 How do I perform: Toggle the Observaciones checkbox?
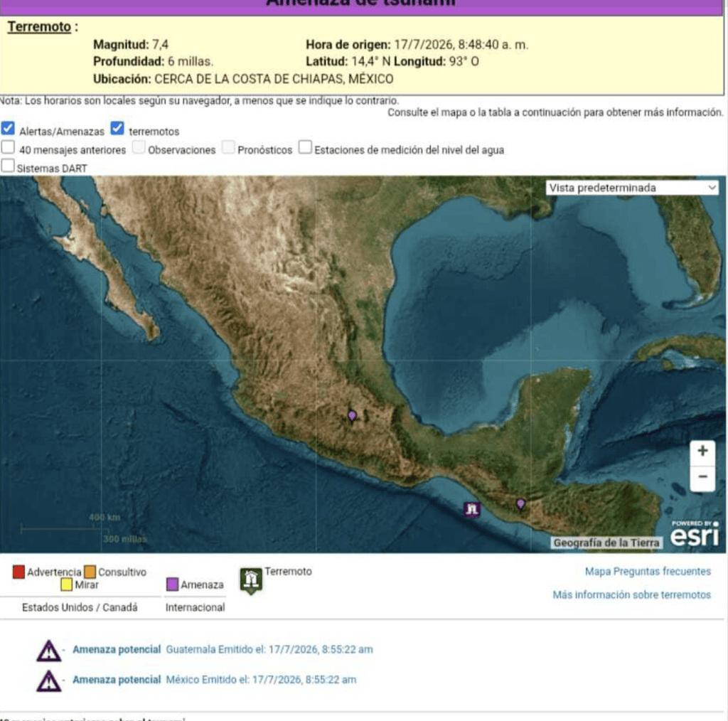point(139,147)
